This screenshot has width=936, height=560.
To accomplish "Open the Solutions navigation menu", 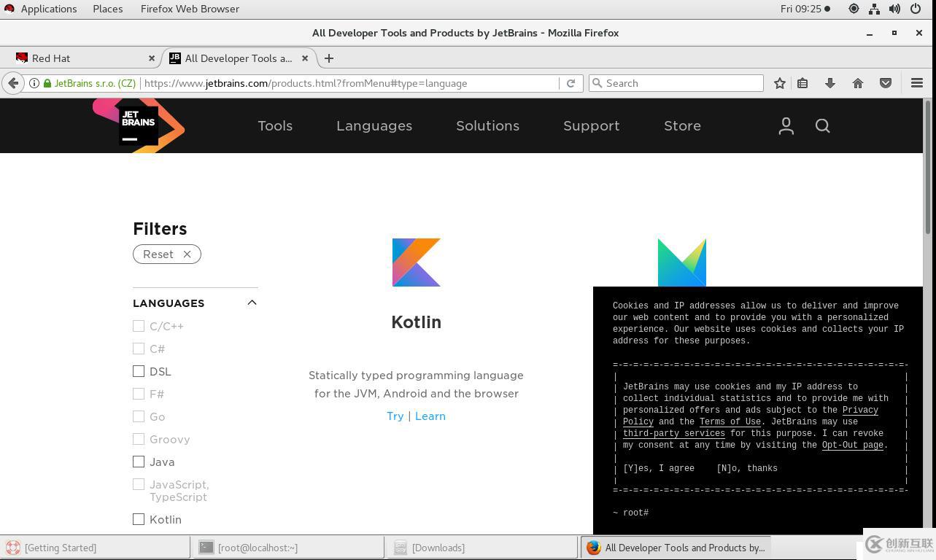I will [487, 126].
